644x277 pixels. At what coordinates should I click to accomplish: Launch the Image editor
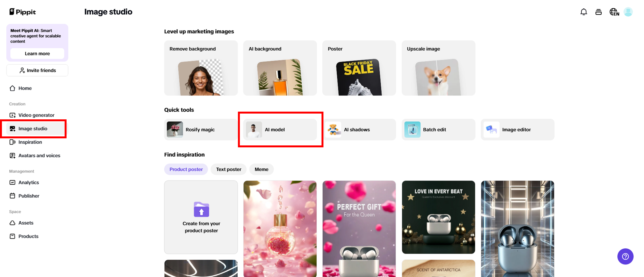516,129
